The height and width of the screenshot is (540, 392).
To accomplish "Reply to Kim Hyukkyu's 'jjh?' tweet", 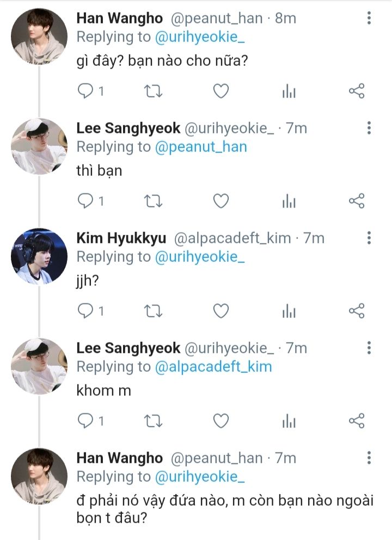I will (86, 311).
